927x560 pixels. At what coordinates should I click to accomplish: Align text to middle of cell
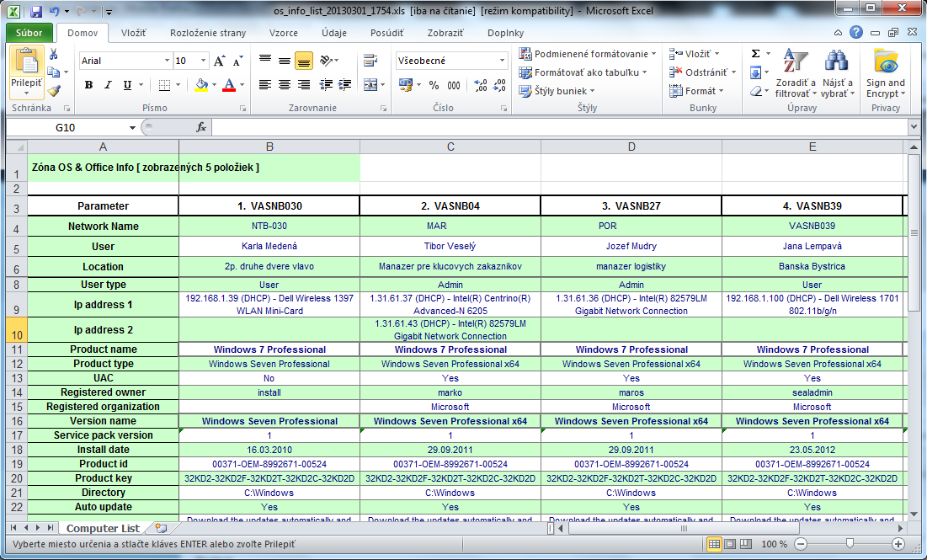pyautogui.click(x=285, y=60)
